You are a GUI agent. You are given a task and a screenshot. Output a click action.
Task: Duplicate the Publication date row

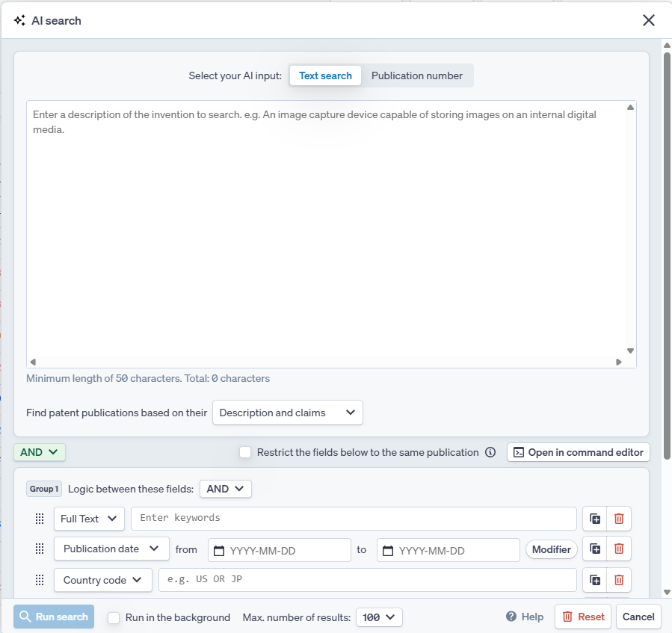click(x=595, y=549)
